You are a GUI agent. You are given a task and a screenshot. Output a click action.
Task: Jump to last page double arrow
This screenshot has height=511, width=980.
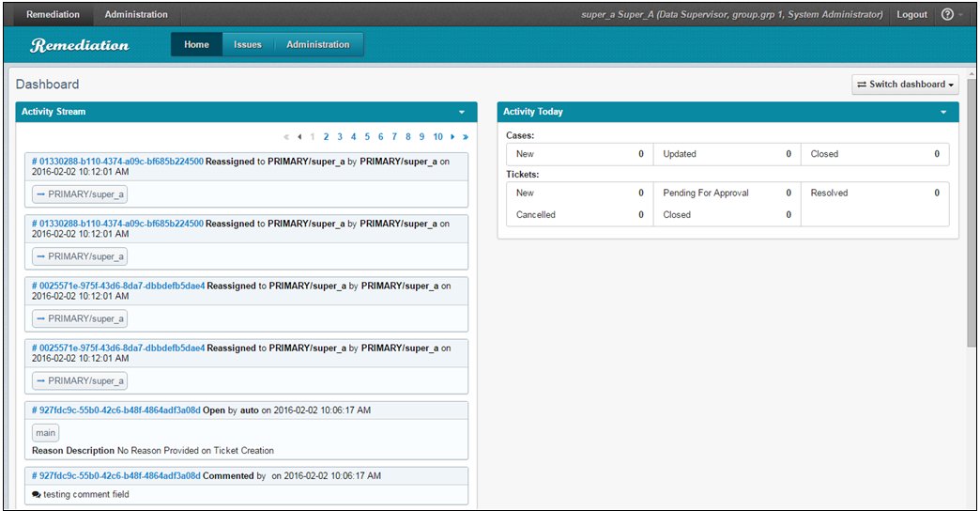tap(465, 137)
